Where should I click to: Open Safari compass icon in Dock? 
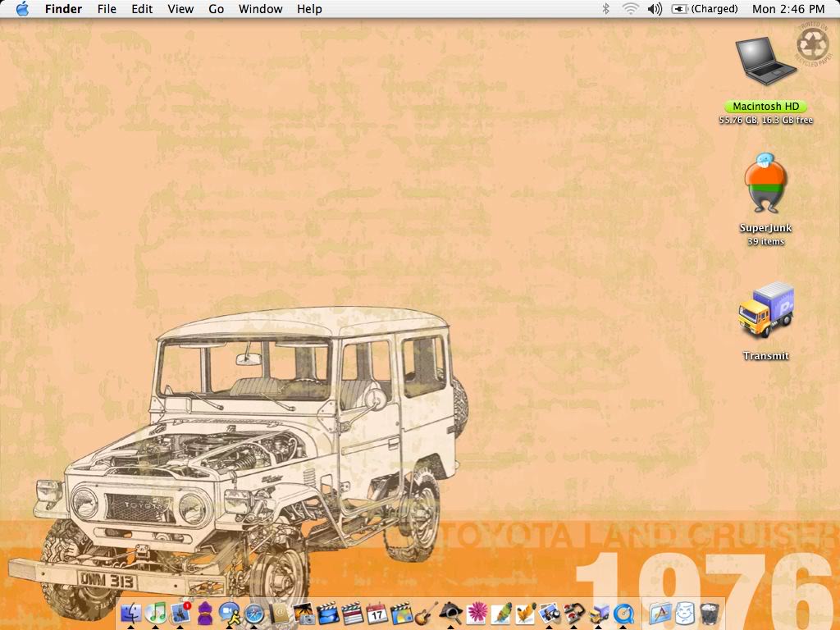point(254,613)
